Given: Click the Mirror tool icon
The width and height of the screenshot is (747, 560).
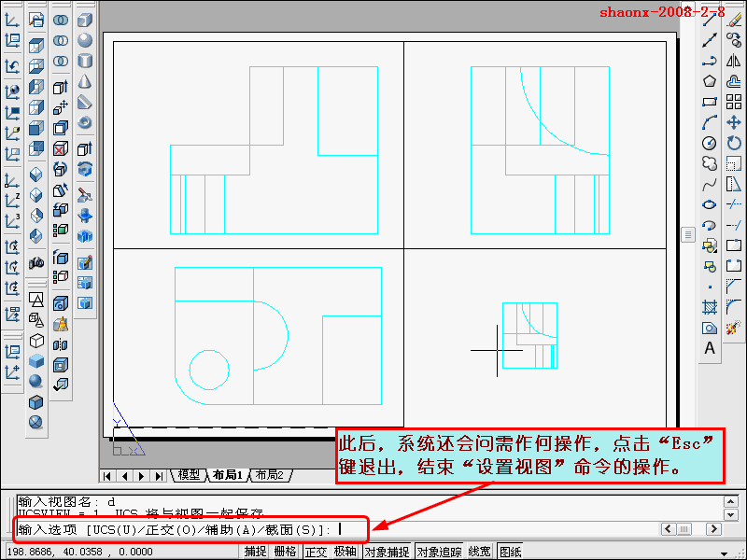Looking at the screenshot, I should point(734,61).
